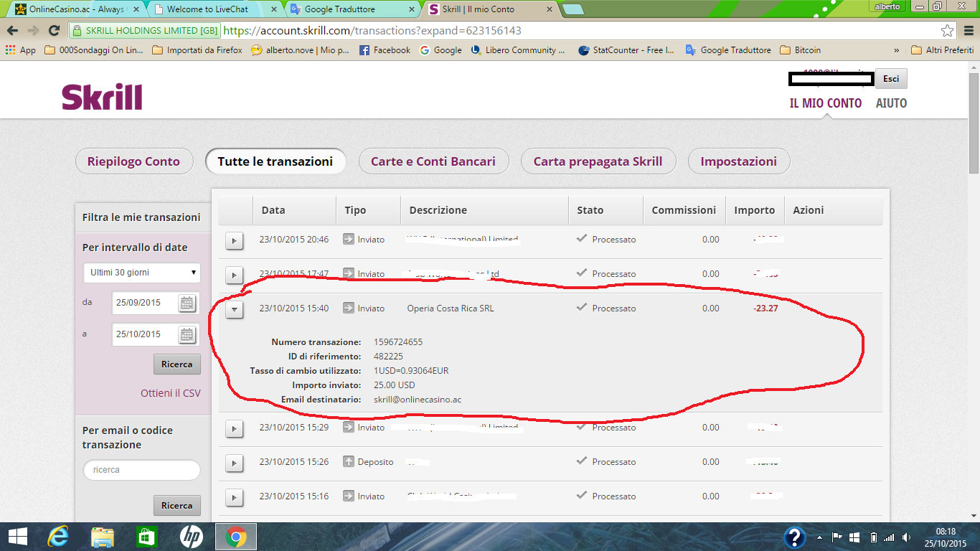The width and height of the screenshot is (980, 551).
Task: Bookmark this page with the star icon
Action: pyautogui.click(x=948, y=31)
